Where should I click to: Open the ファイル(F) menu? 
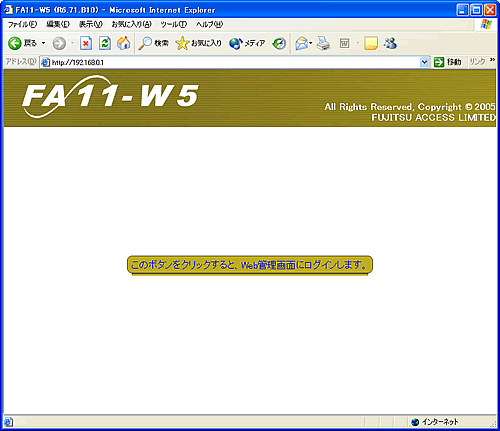tap(22, 24)
